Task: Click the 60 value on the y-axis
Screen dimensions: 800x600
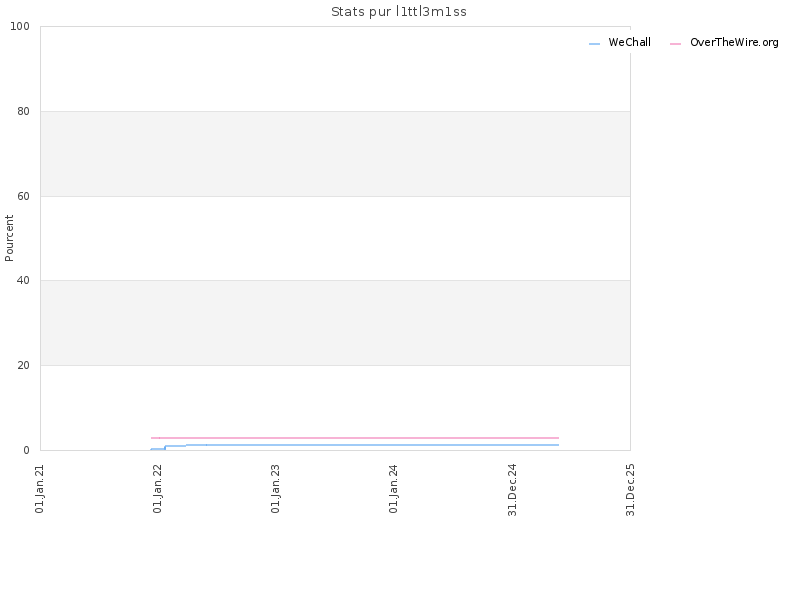Action: tap(23, 196)
